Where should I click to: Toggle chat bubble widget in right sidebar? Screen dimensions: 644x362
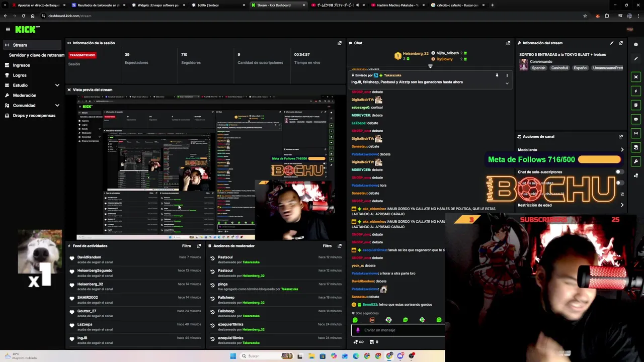click(636, 119)
